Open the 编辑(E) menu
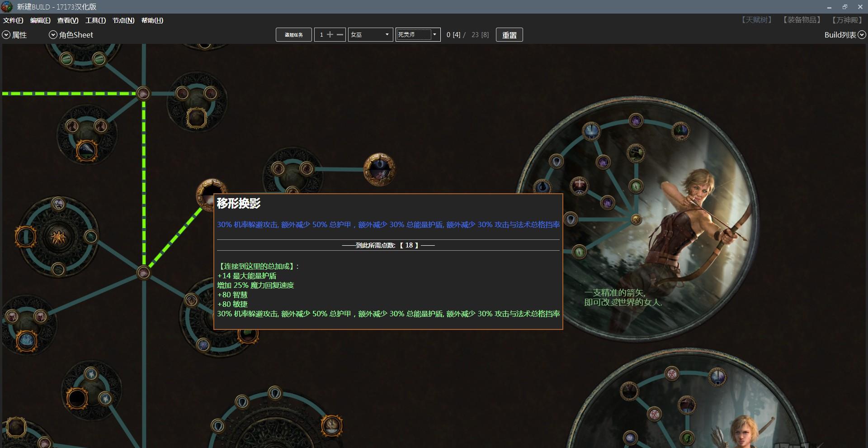 [x=40, y=20]
